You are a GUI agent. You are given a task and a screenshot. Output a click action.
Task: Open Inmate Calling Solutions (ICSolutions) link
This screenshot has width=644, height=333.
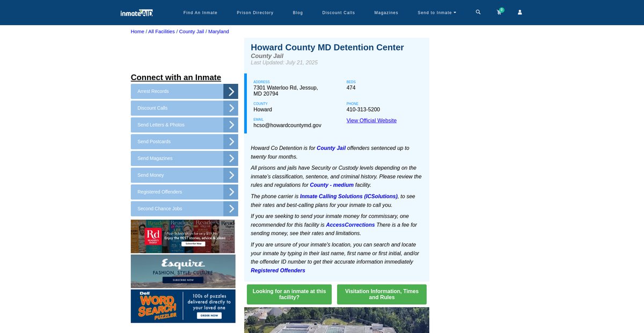[349, 197]
